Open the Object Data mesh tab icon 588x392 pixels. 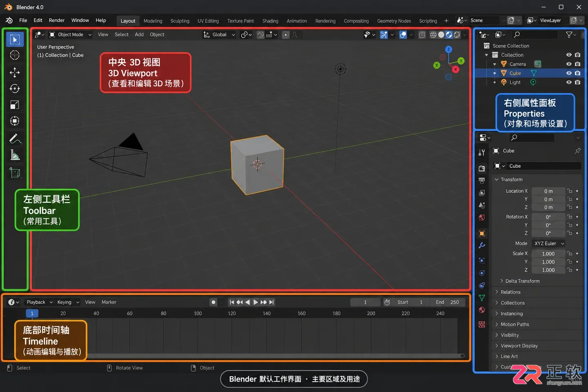482,298
